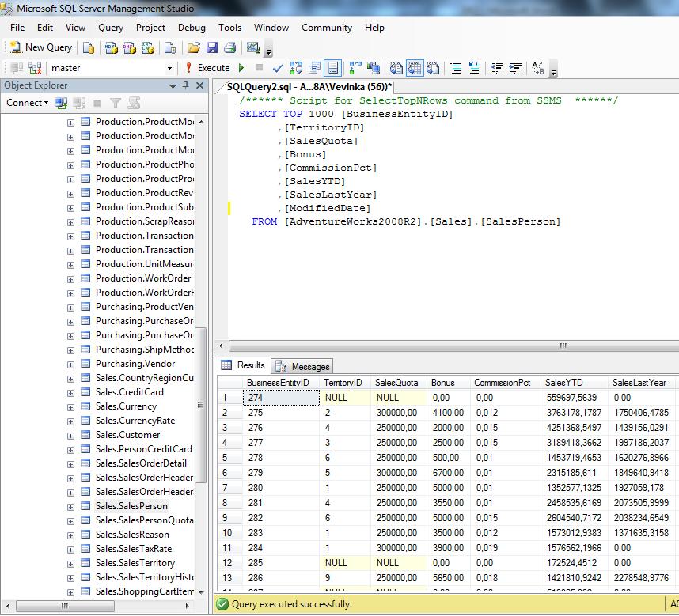Image resolution: width=679 pixels, height=616 pixels.
Task: Open the master database dropdown
Action: pos(169,68)
